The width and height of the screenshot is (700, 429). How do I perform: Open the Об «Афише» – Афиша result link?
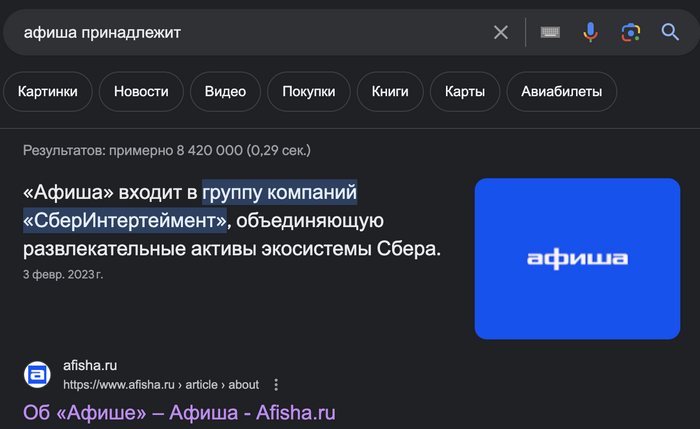pyautogui.click(x=179, y=413)
